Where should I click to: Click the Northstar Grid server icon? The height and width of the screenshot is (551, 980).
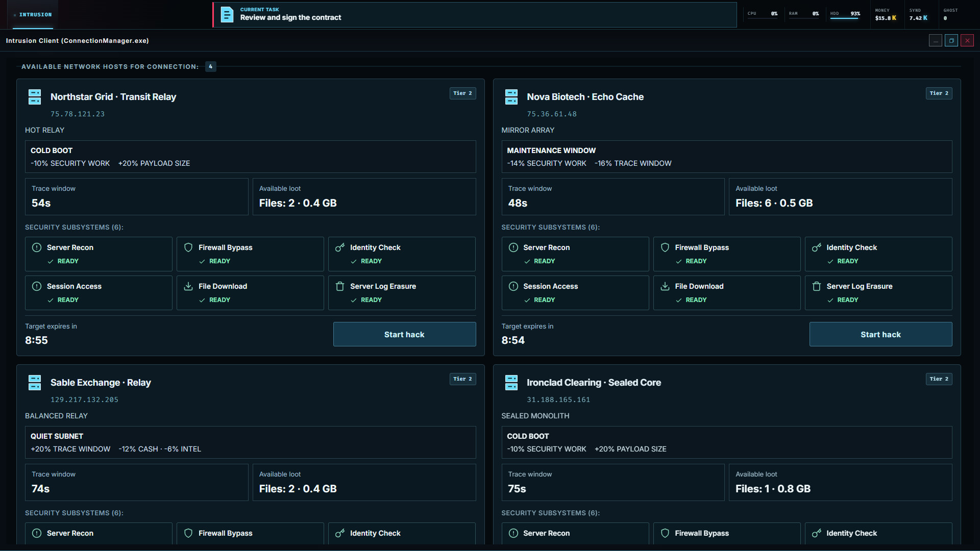tap(35, 97)
